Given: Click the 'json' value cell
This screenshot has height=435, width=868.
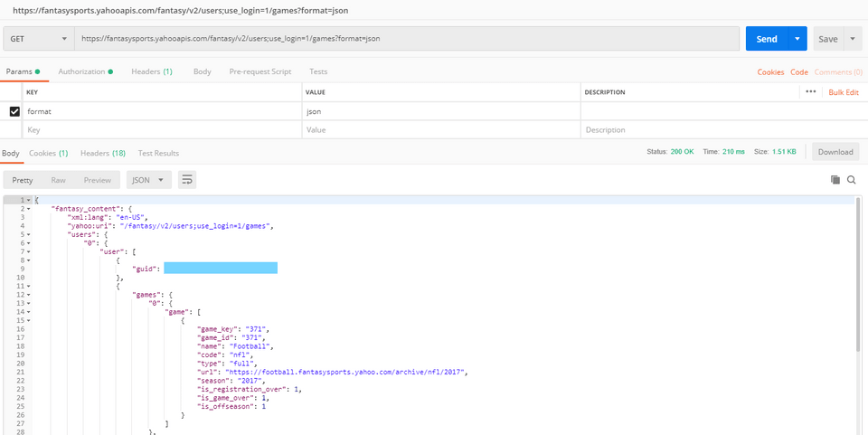Looking at the screenshot, I should point(441,111).
